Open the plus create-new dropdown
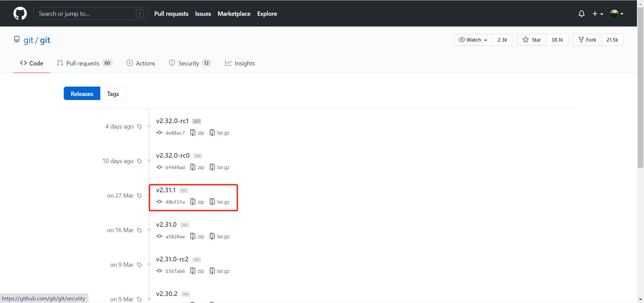Viewport: 644px width, 303px height. pos(598,14)
